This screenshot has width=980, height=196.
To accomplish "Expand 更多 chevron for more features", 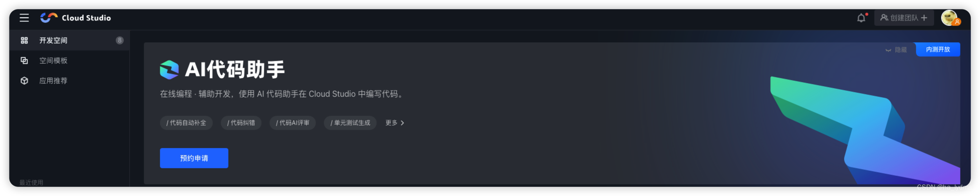I will (402, 123).
